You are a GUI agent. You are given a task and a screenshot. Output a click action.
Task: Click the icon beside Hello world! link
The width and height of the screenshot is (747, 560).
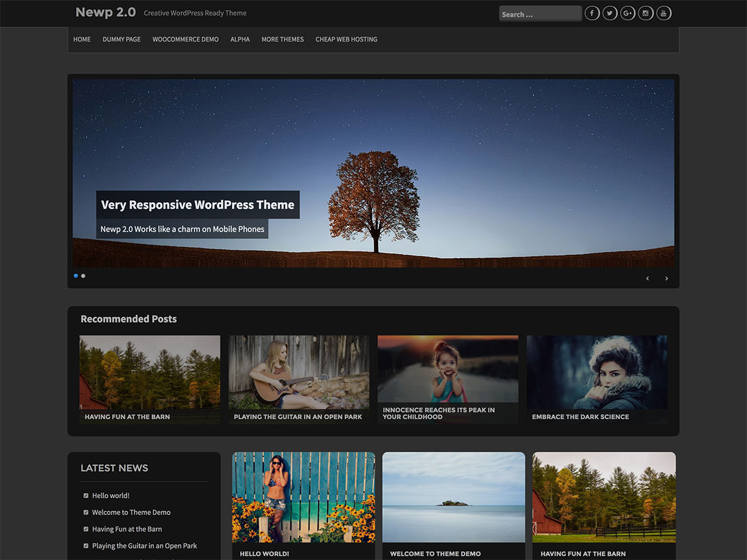(86, 496)
